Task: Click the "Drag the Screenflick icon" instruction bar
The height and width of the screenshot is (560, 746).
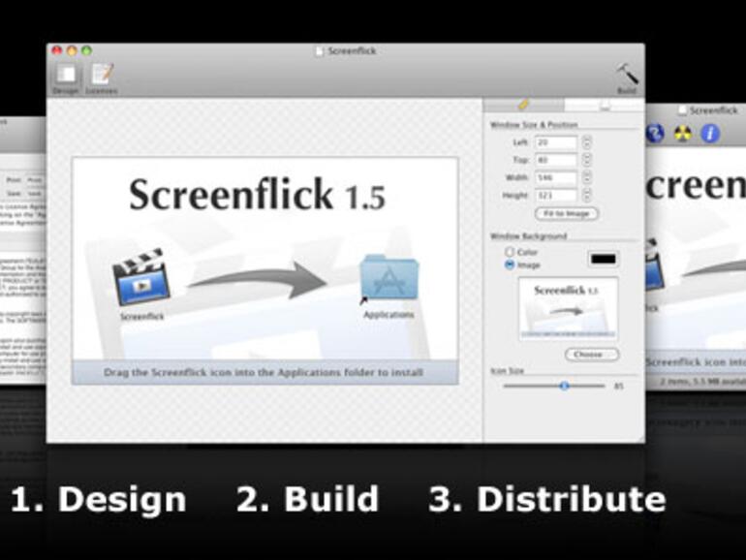Action: 265,372
